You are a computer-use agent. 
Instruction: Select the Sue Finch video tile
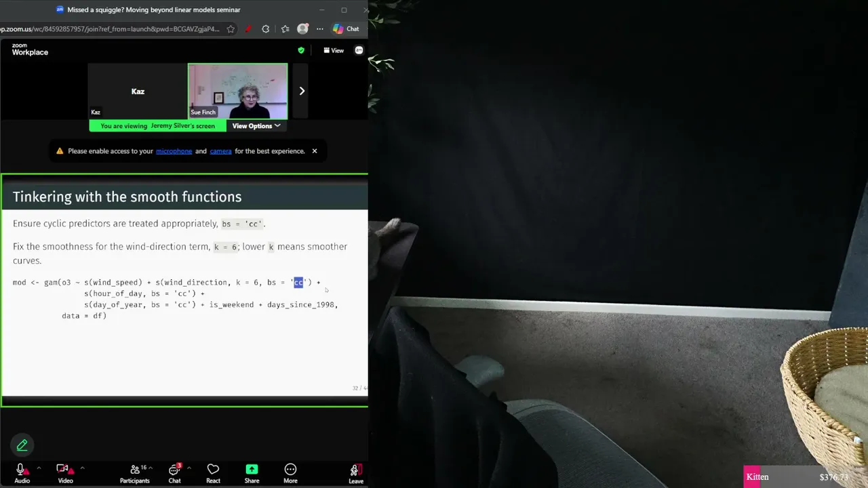pos(237,91)
